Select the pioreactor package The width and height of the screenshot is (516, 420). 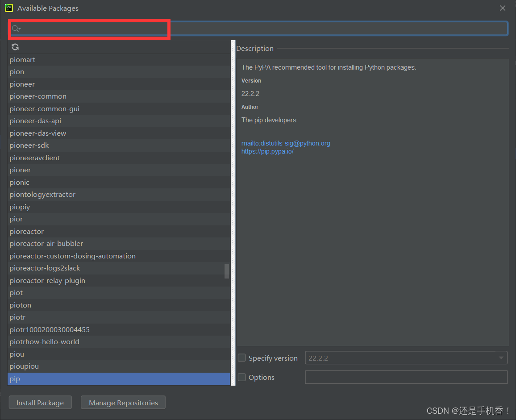tap(119, 232)
